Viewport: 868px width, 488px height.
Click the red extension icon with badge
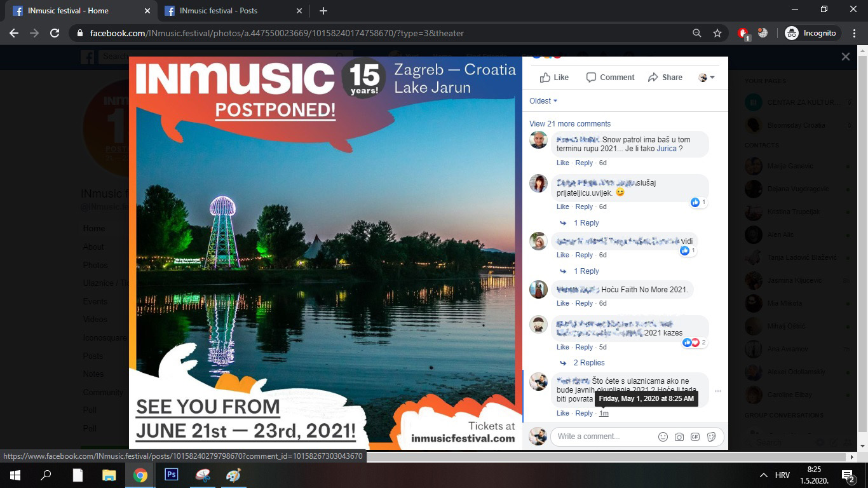(x=743, y=34)
